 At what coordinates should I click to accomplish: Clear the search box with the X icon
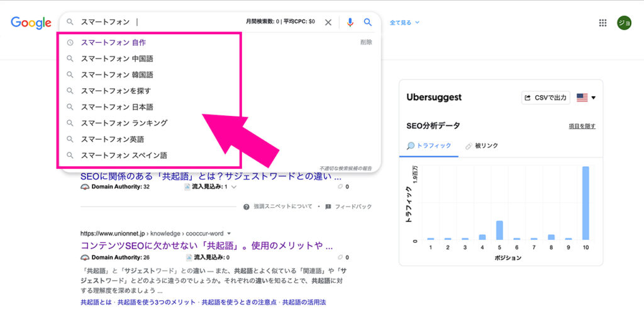tap(328, 22)
